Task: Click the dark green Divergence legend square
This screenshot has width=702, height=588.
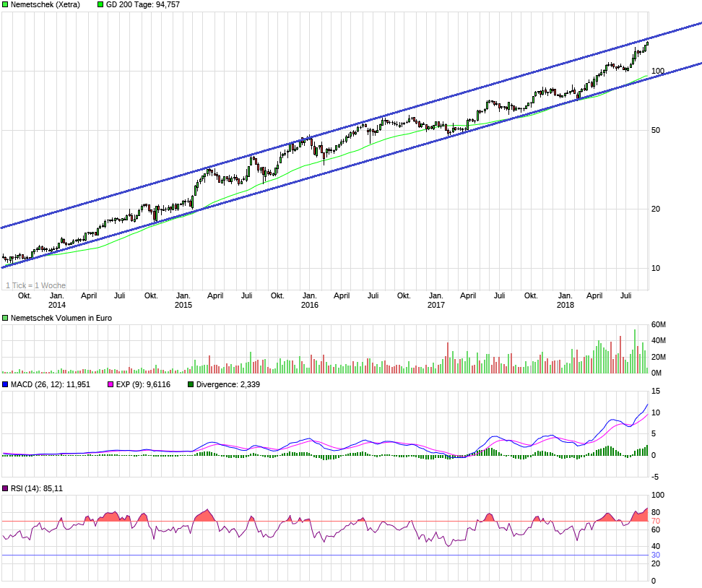Action: (189, 384)
